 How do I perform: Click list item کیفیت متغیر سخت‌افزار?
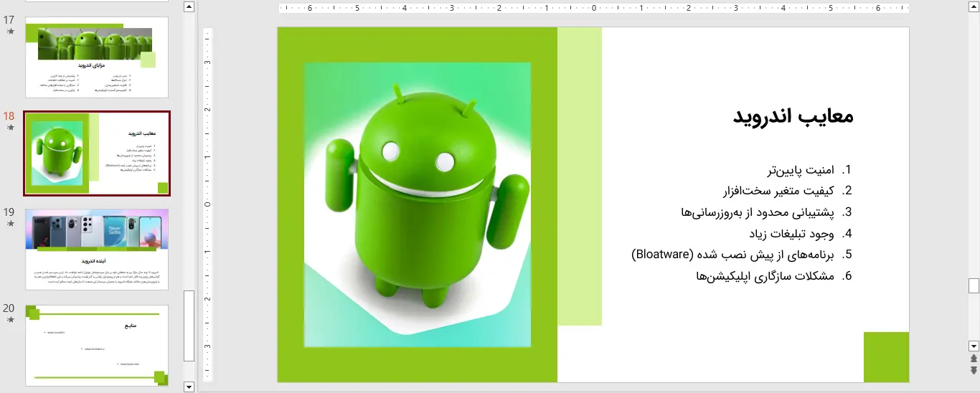coord(779,191)
